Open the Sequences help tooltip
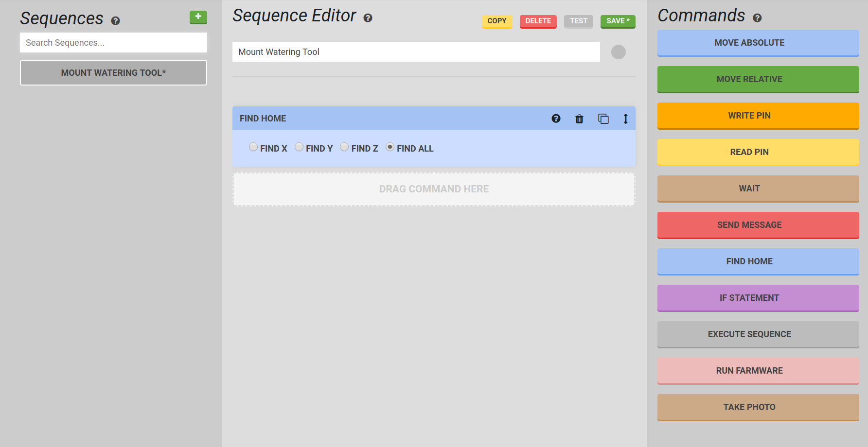Image resolution: width=868 pixels, height=447 pixels. click(x=115, y=21)
